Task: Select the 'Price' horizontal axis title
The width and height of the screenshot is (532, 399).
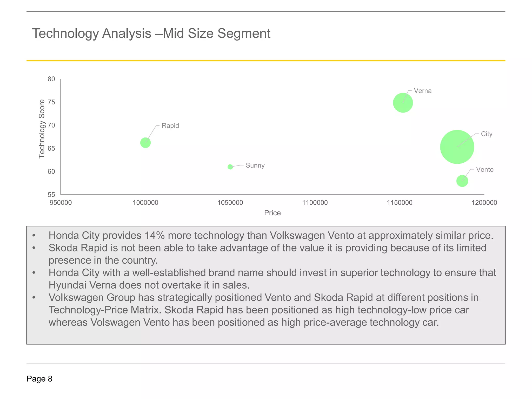Action: (x=272, y=213)
